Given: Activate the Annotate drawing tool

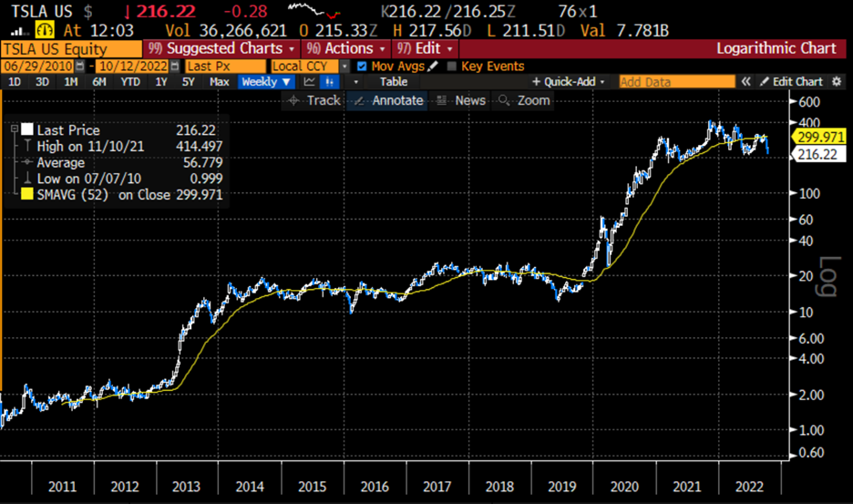Looking at the screenshot, I should [388, 100].
